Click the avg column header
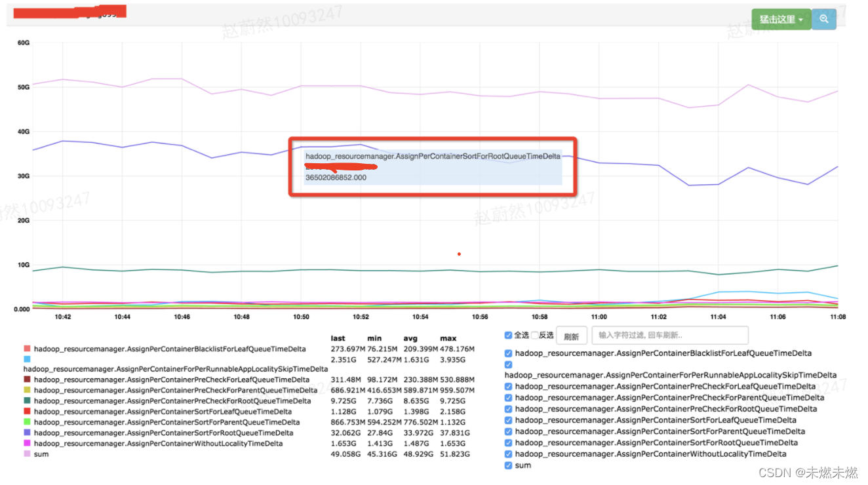This screenshot has height=485, width=868. [410, 338]
